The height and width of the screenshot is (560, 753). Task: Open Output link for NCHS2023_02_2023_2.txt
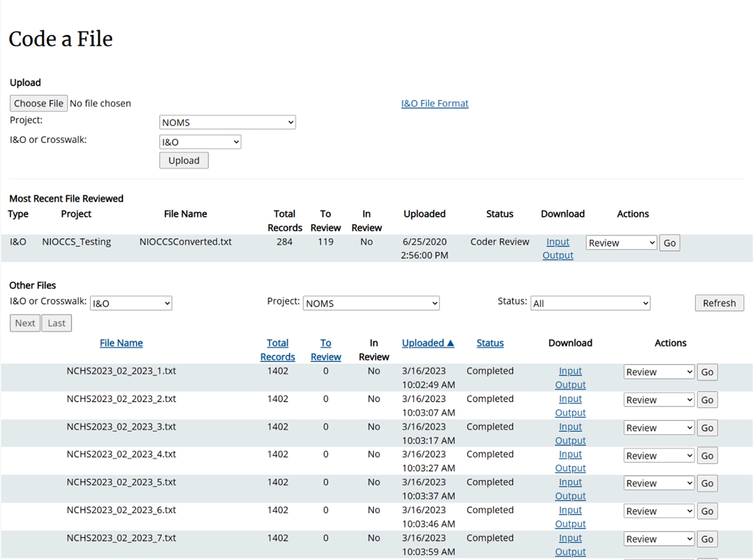570,413
